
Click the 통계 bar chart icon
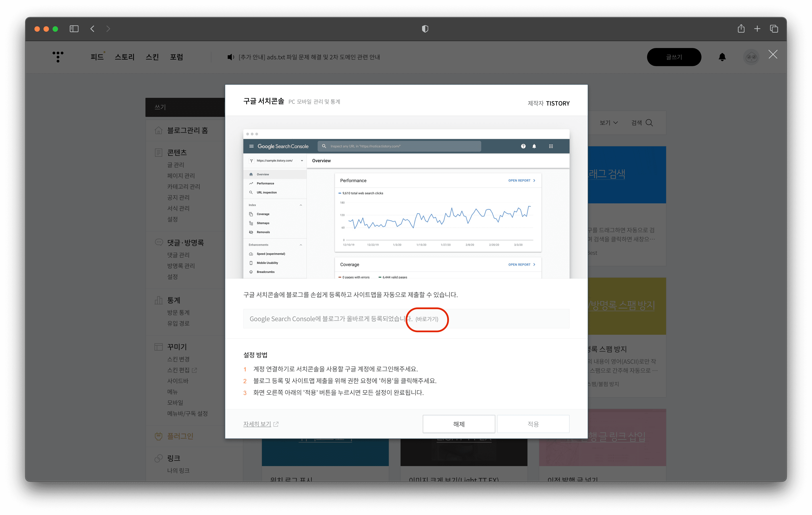click(x=159, y=300)
